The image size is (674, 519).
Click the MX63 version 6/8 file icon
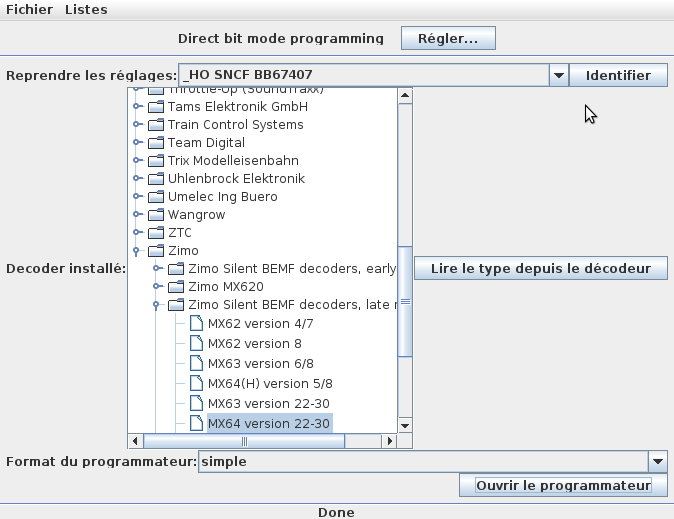[196, 363]
